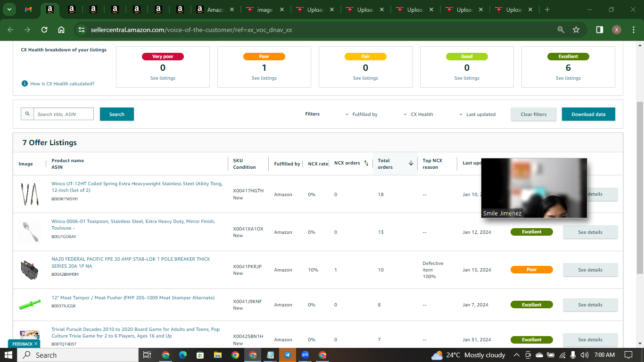The height and width of the screenshot is (362, 644).
Task: Switch to the 'Amazo' tab
Action: 215,9
